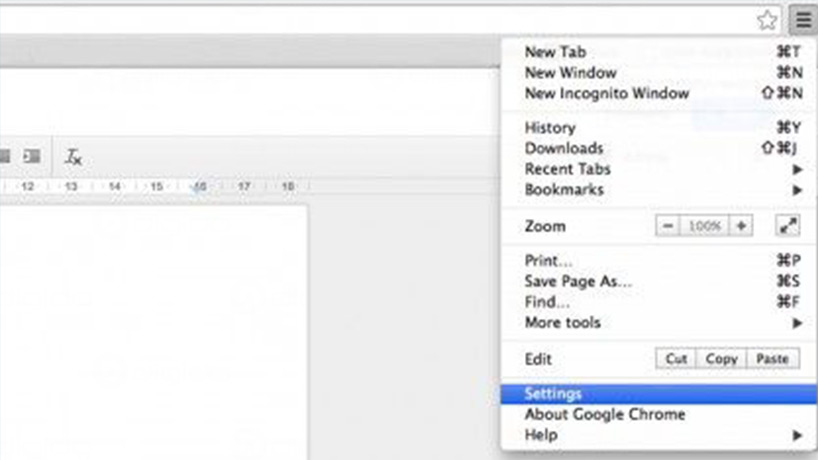Click the Cut button
Screen dimensions: 818x460
(x=677, y=359)
